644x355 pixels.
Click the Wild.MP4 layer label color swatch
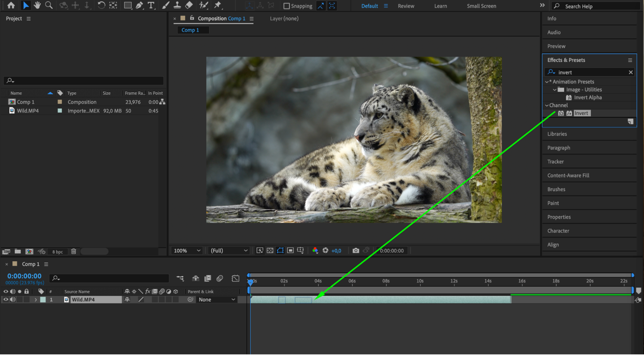pos(43,300)
